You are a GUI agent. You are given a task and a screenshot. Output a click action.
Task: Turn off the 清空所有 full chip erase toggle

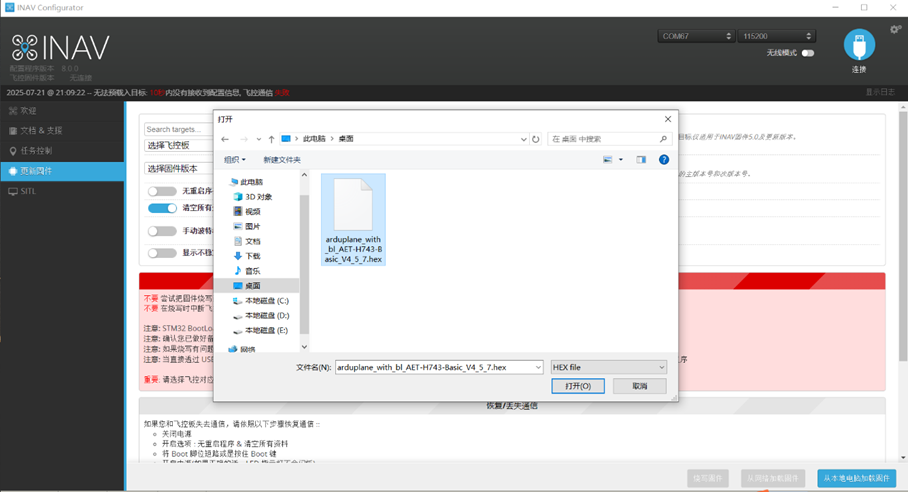pos(162,208)
